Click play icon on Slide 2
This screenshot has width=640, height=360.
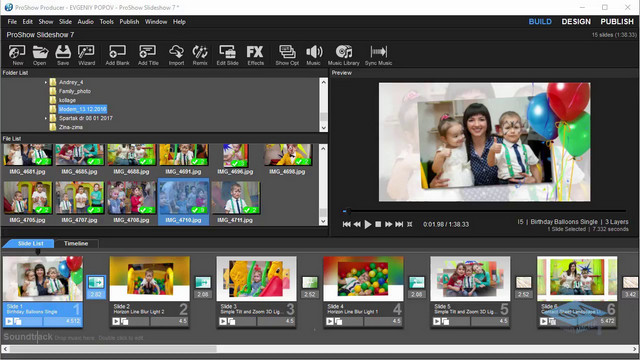click(116, 321)
